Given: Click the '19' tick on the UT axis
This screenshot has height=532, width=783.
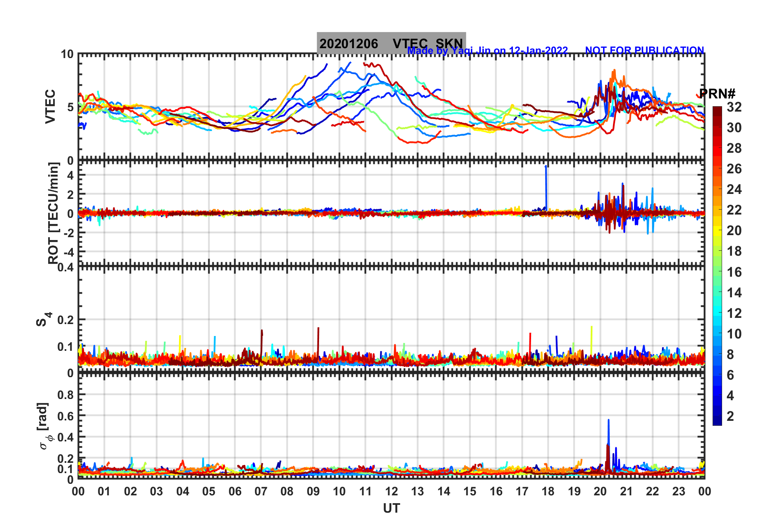Looking at the screenshot, I should pyautogui.click(x=574, y=491).
